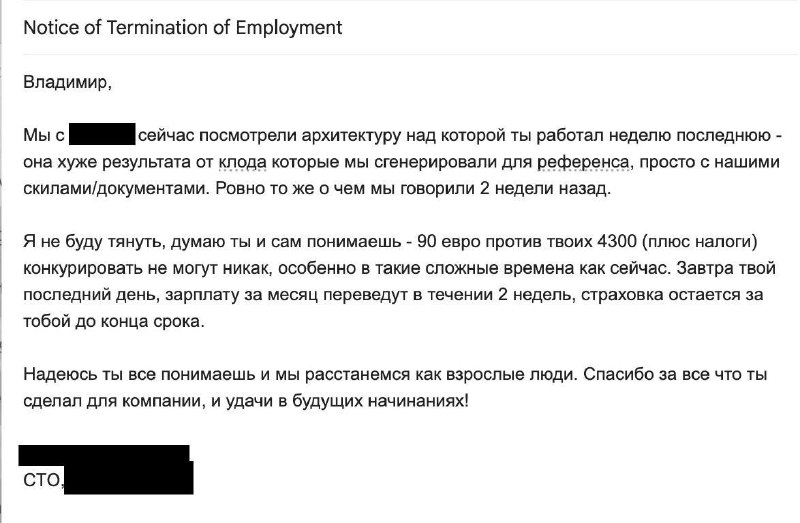Viewport: 800px width, 523px height.
Task: Click the redacted signature name above "CTO"
Action: [104, 453]
